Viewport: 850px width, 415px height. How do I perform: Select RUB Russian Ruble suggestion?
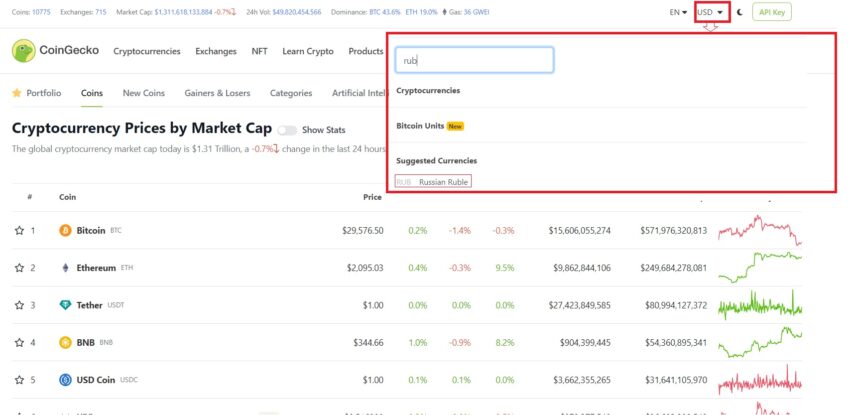[x=433, y=182]
